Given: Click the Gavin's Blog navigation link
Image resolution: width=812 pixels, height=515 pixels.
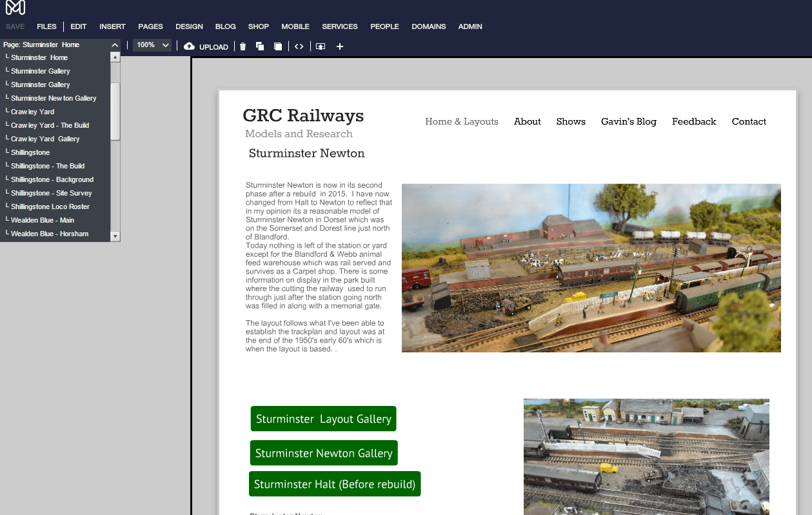Looking at the screenshot, I should 628,121.
